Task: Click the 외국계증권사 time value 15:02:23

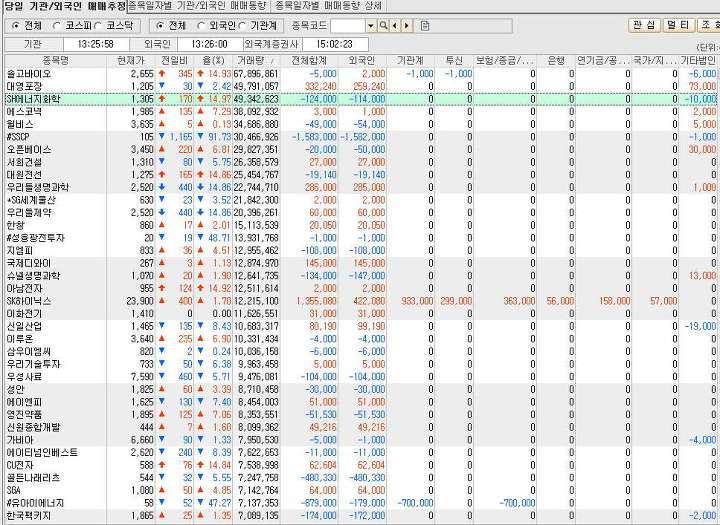Action: click(334, 45)
